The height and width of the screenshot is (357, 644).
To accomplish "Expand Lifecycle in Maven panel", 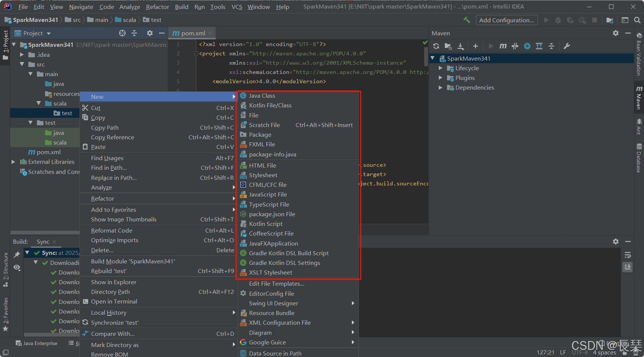I will 441,68.
